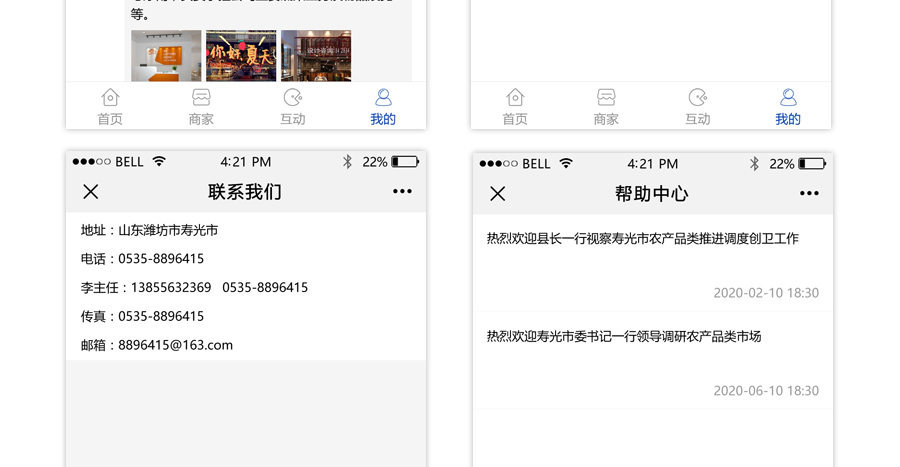Close the 联系我们 page with the X
900x467 pixels.
click(x=91, y=192)
